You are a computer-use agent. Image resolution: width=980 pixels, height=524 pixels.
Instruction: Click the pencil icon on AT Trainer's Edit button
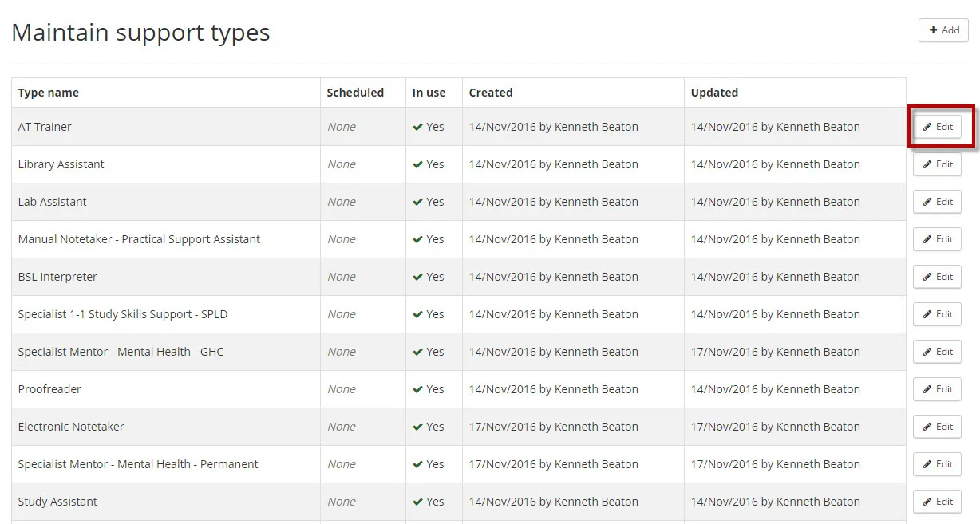(927, 126)
